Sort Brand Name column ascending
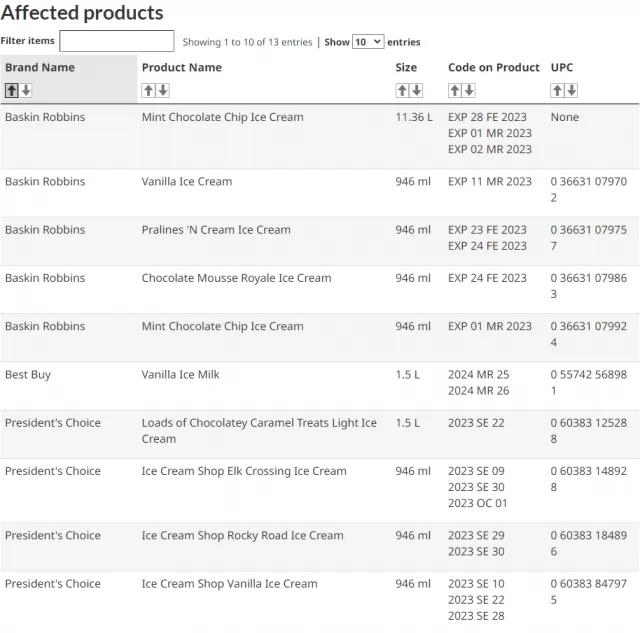 point(12,90)
